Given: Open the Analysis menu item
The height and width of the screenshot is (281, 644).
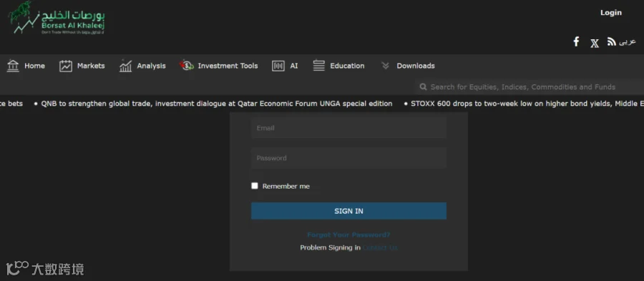Looking at the screenshot, I should (151, 66).
